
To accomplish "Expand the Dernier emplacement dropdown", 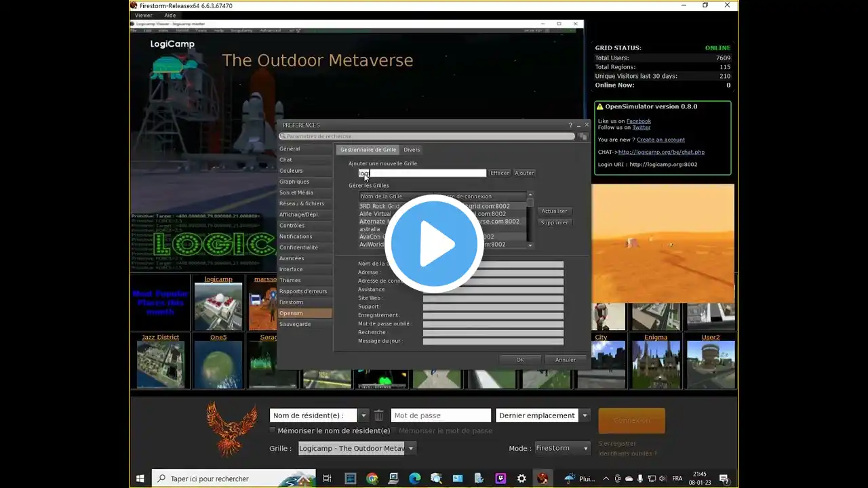I will click(x=585, y=415).
